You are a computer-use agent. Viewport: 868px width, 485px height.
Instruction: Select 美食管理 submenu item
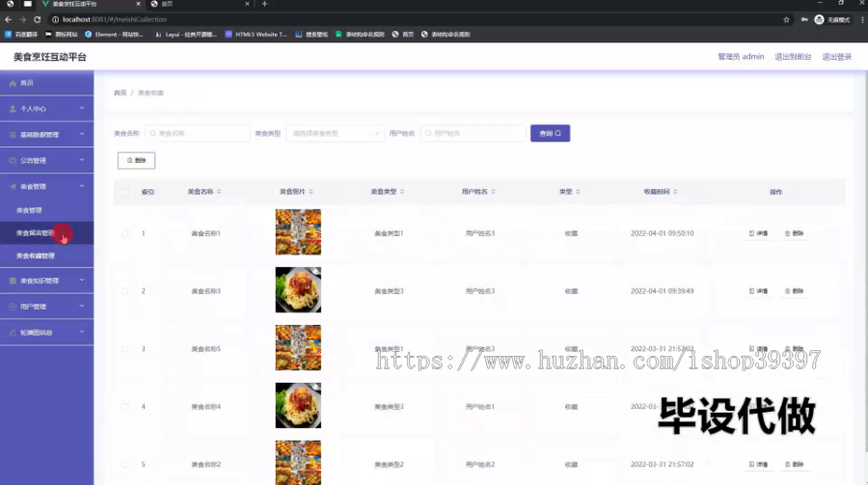point(46,210)
